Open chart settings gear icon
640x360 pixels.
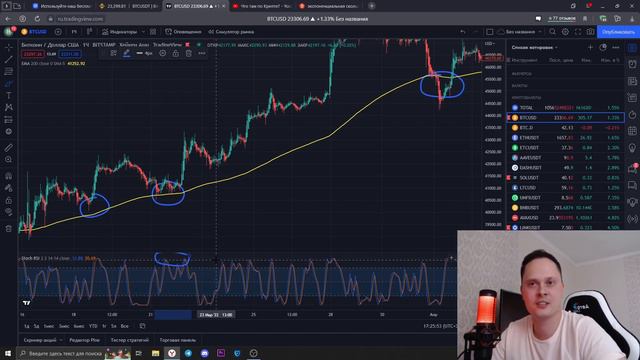coord(565,32)
